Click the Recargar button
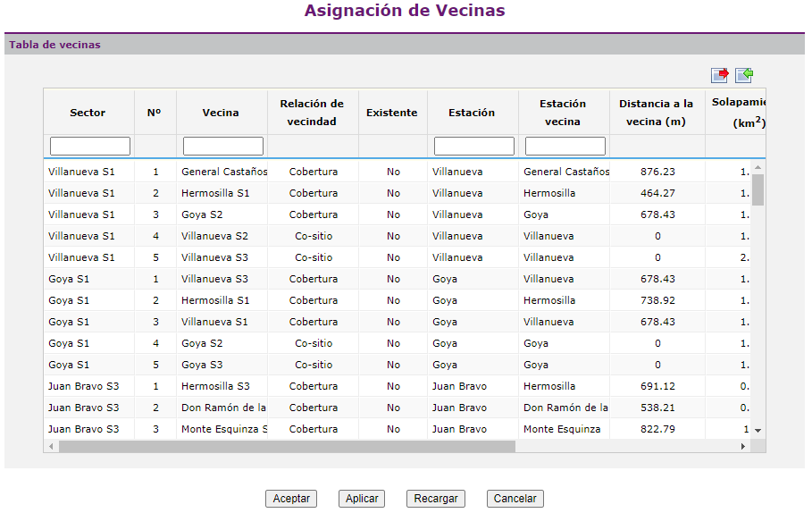 coord(436,499)
